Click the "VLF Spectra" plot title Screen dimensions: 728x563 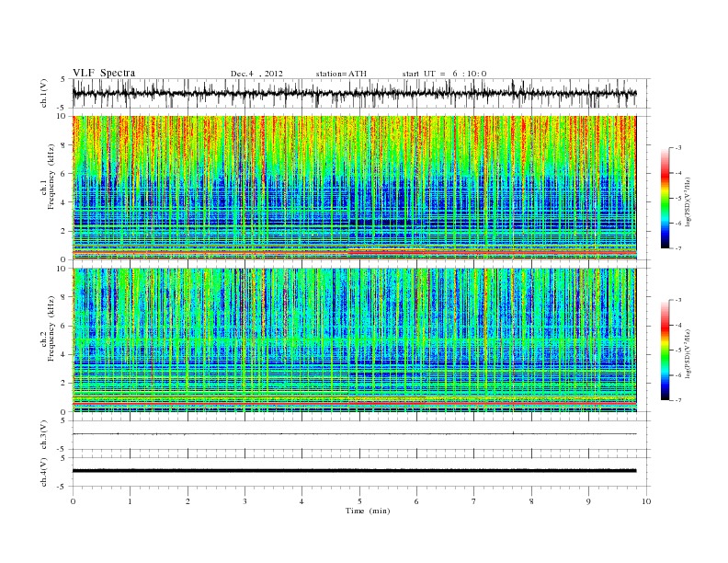coord(104,73)
